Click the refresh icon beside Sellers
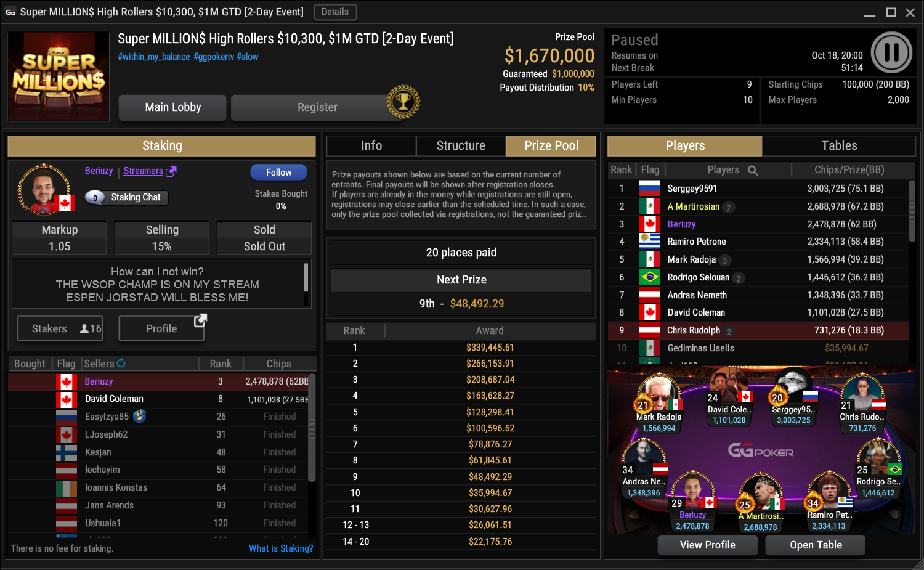The image size is (924, 570). pos(121,364)
